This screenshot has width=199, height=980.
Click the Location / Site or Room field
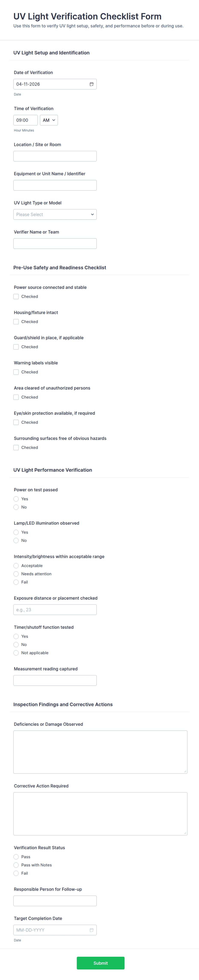click(55, 156)
